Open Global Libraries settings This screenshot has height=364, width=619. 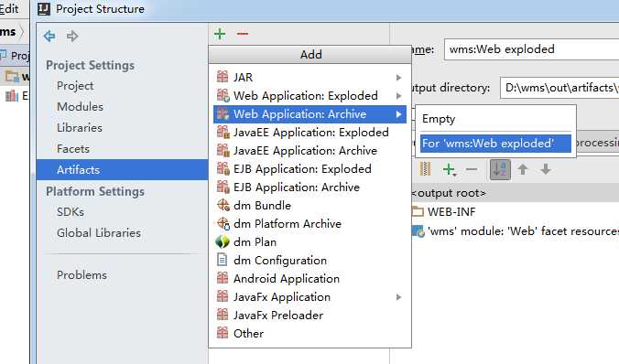[x=99, y=232]
